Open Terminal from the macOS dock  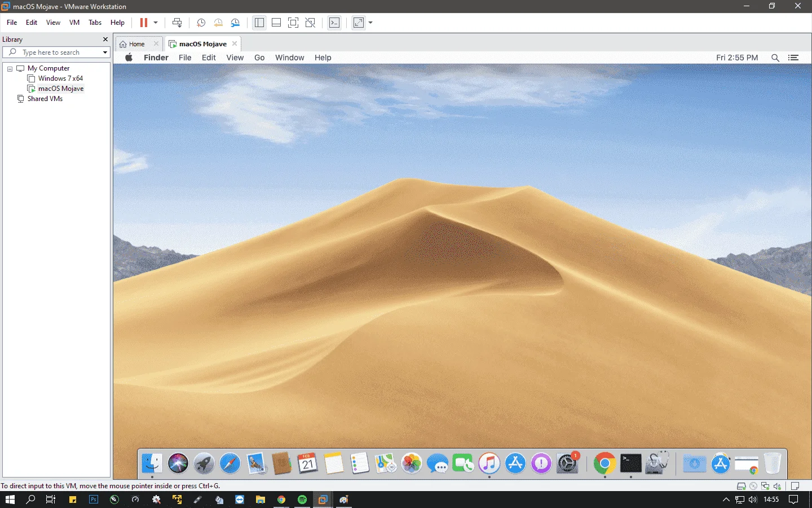tap(630, 463)
